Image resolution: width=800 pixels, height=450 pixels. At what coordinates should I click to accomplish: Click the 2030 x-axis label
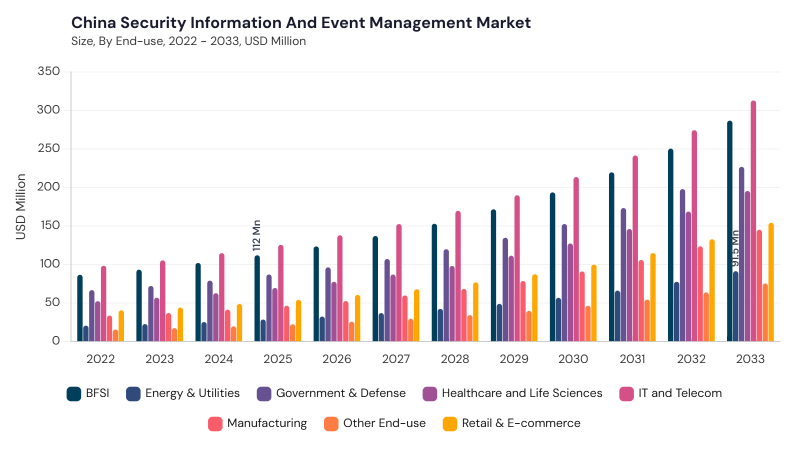(573, 359)
